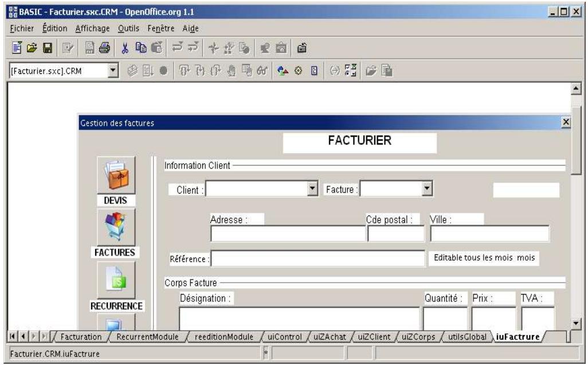This screenshot has width=588, height=365.
Task: Click the Single Step icon
Action: click(x=200, y=70)
